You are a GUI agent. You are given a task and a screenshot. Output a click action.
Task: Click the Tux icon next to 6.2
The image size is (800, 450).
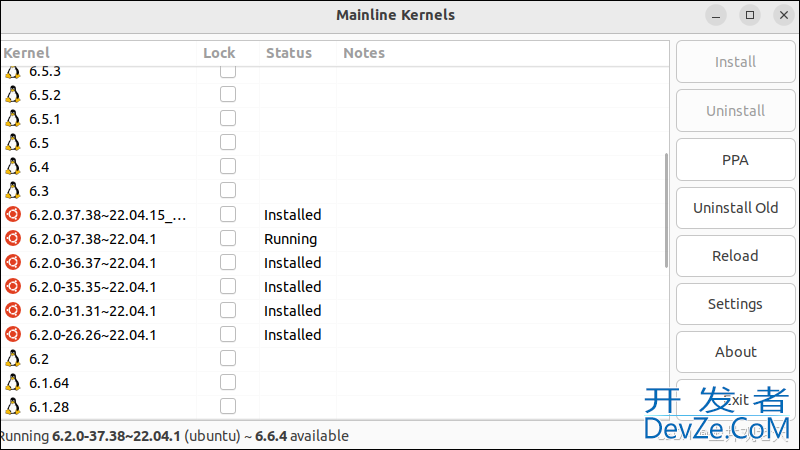click(x=13, y=359)
